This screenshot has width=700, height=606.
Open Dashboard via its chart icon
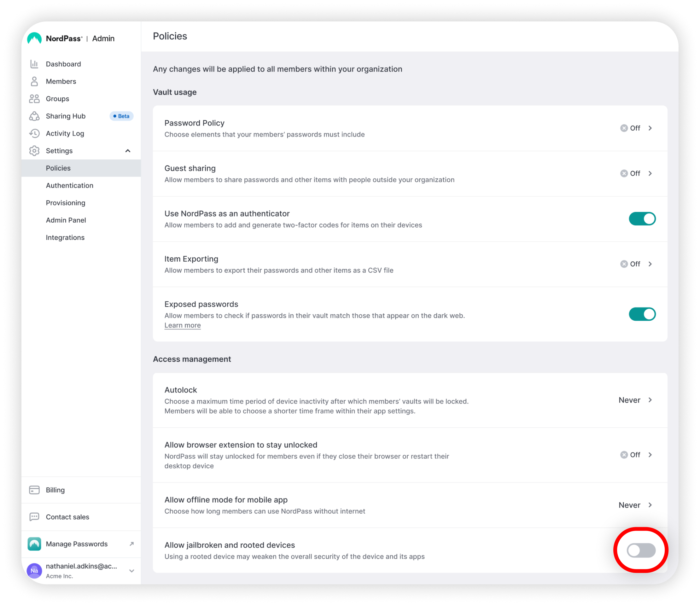(x=34, y=64)
